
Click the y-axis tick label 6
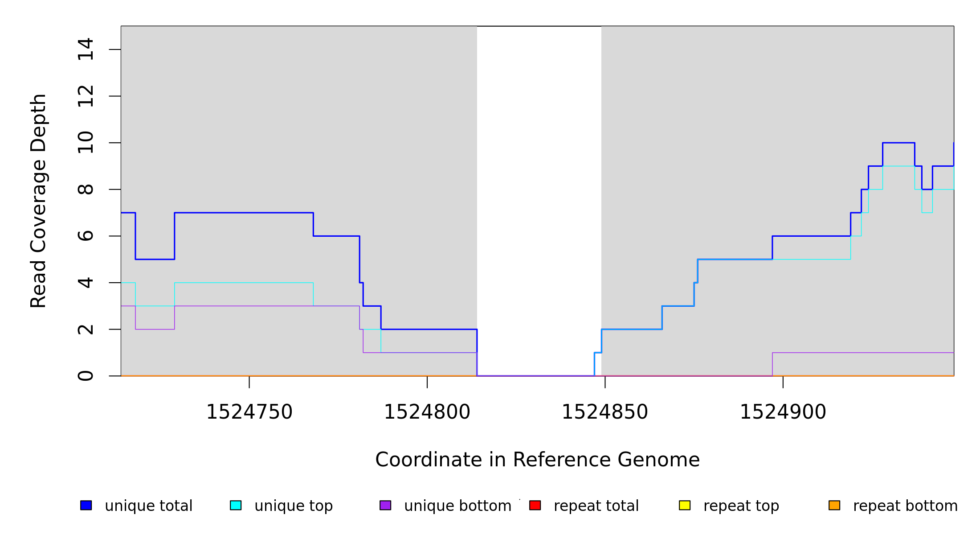point(86,236)
